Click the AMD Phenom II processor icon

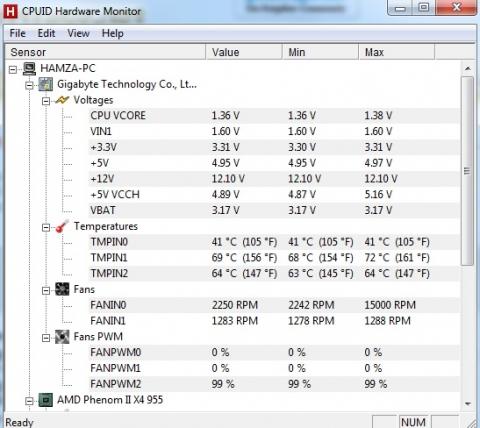(46, 400)
